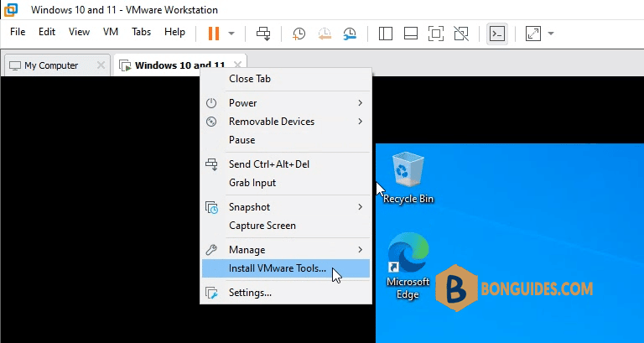Open the Tabs menu
Viewport: 644px width, 343px height.
(141, 32)
